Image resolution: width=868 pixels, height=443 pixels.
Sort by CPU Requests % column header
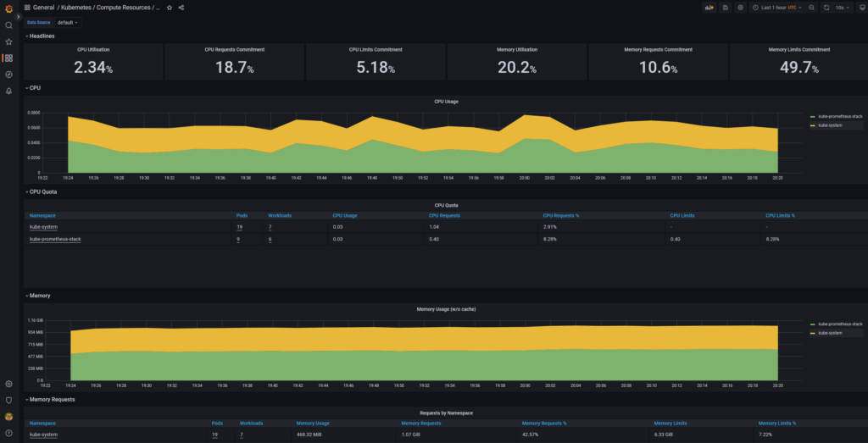coord(561,215)
